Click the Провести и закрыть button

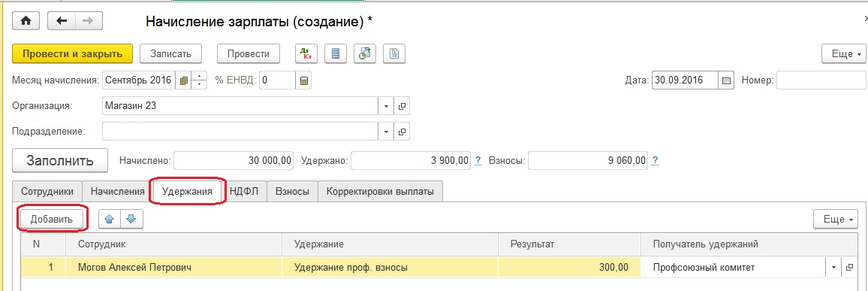[x=73, y=54]
